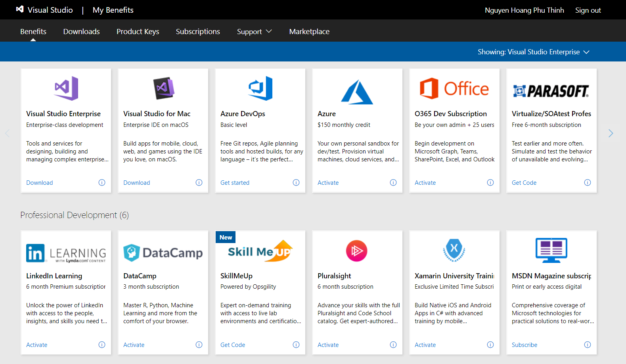Click the Parasoft logo
The width and height of the screenshot is (626, 364).
pos(551,91)
